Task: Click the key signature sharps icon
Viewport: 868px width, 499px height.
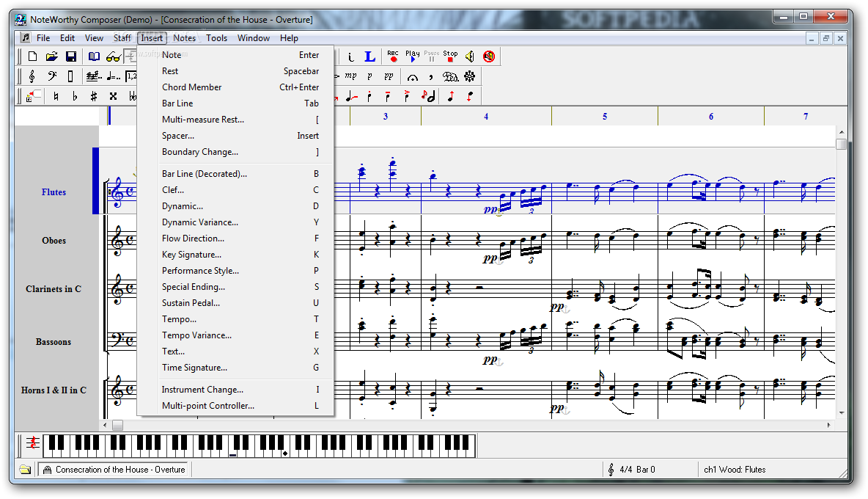Action: tap(94, 76)
